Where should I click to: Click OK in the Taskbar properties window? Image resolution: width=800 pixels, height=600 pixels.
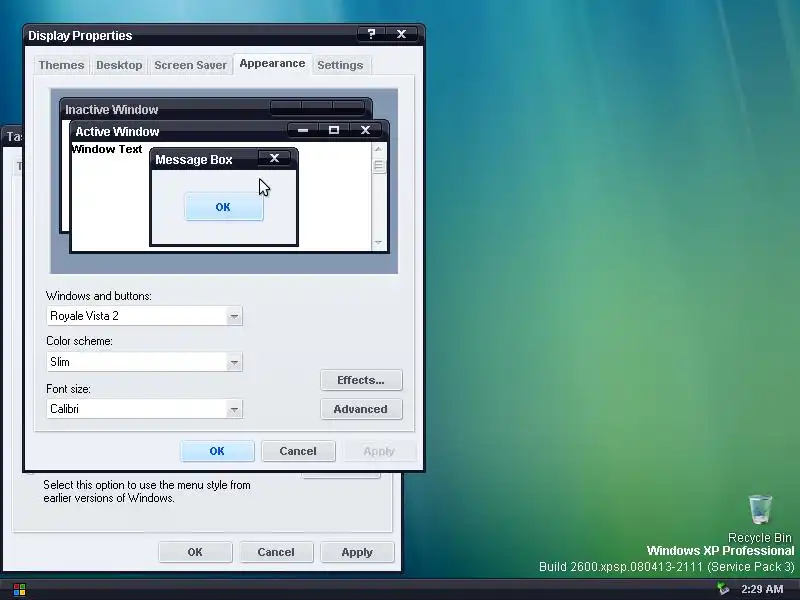pos(195,552)
